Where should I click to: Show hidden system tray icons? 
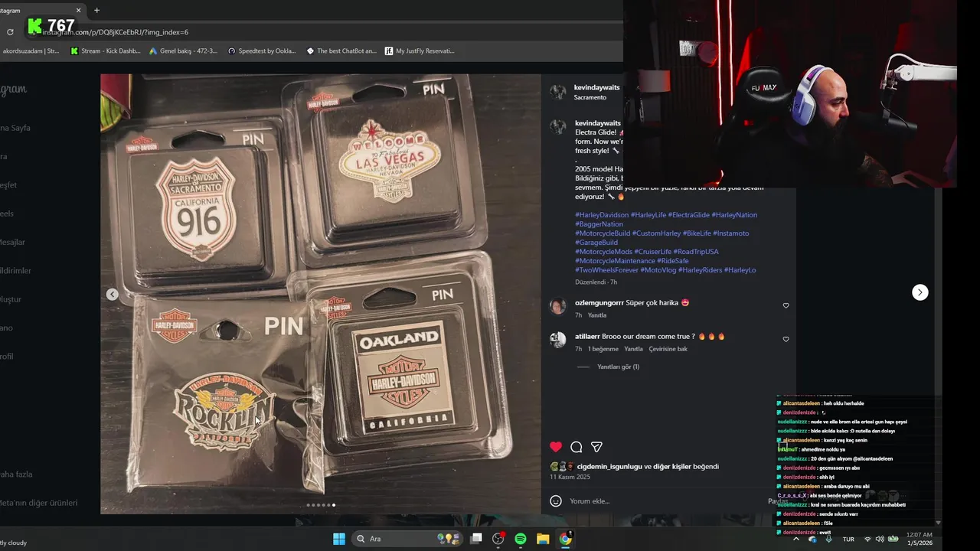tap(795, 539)
